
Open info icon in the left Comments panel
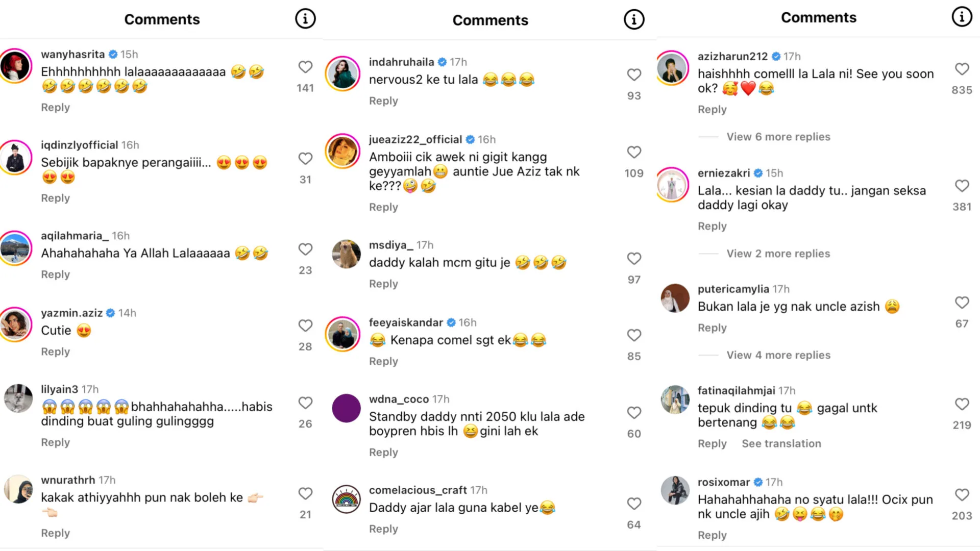pos(305,19)
